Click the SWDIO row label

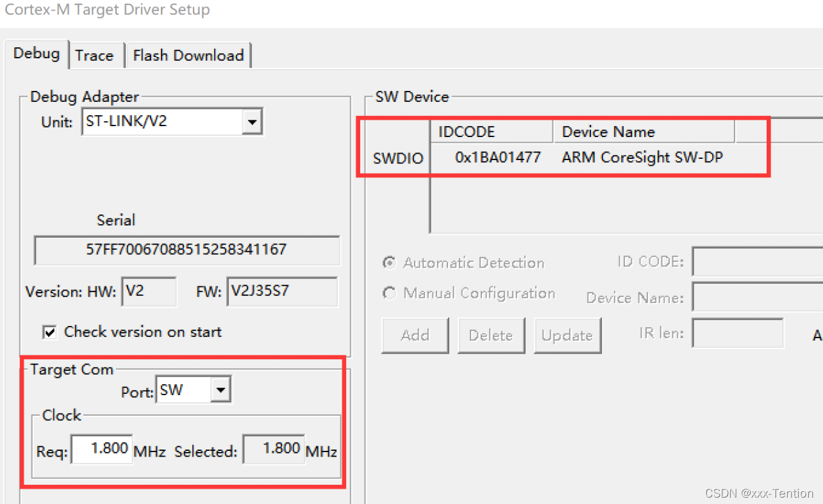tap(398, 158)
